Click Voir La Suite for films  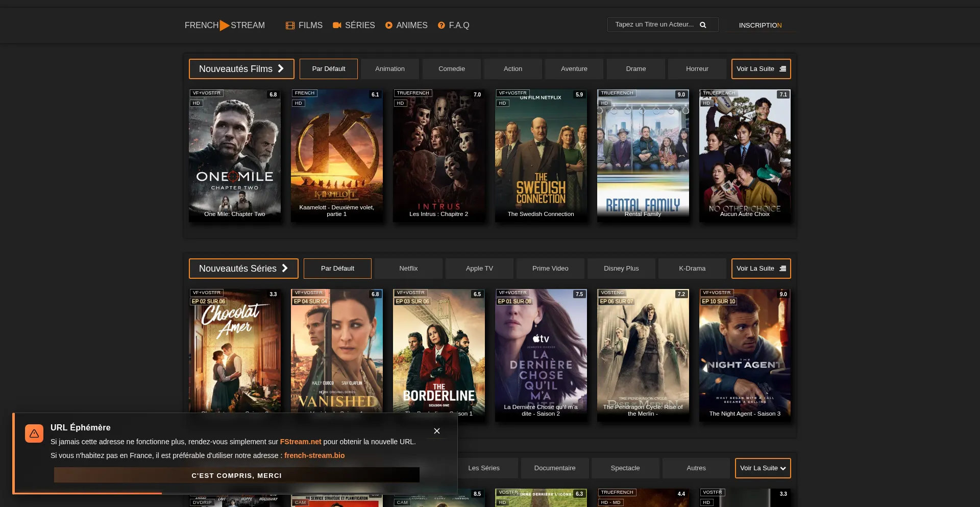[761, 69]
